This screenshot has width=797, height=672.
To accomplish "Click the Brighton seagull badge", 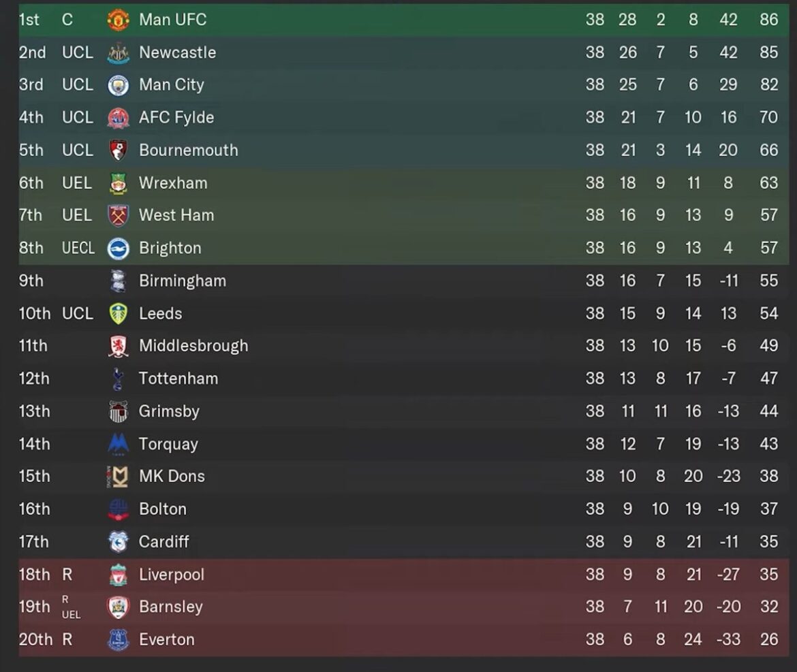I will coord(117,248).
